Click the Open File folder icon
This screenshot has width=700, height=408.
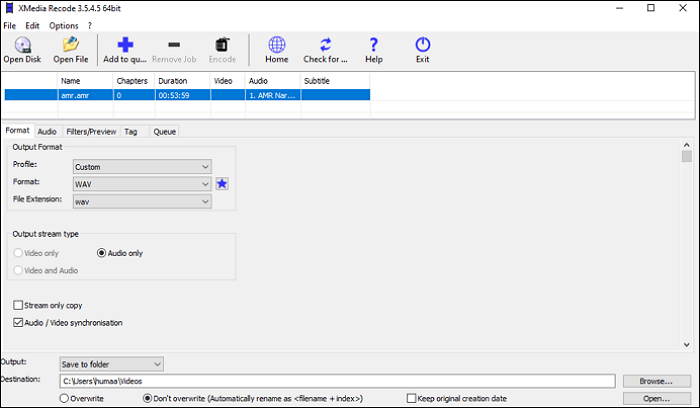(71, 45)
